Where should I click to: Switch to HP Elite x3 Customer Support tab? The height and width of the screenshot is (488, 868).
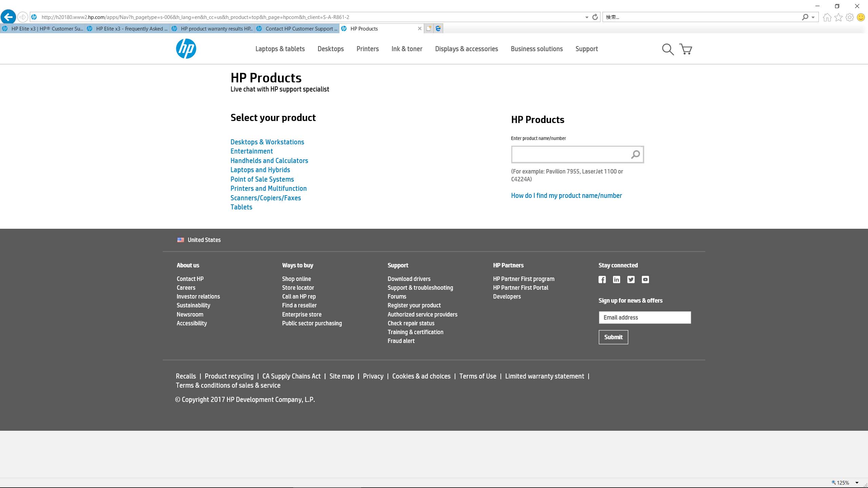(42, 28)
